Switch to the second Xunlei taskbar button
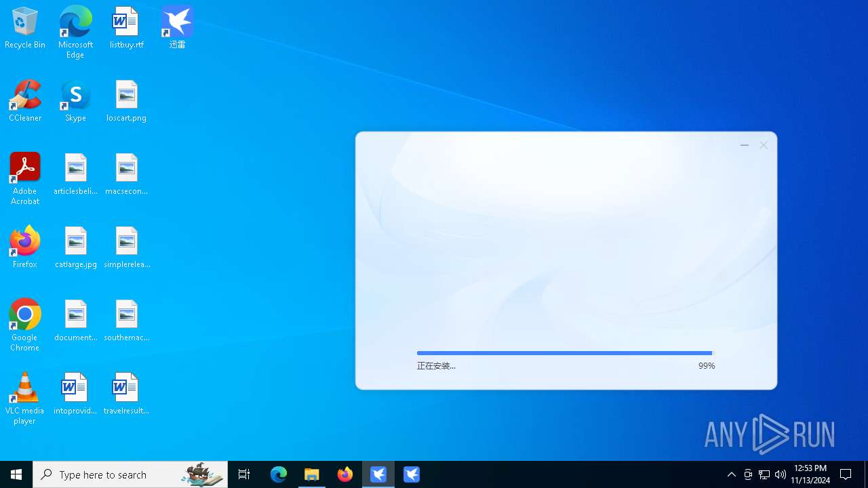This screenshot has width=868, height=488. 412,474
